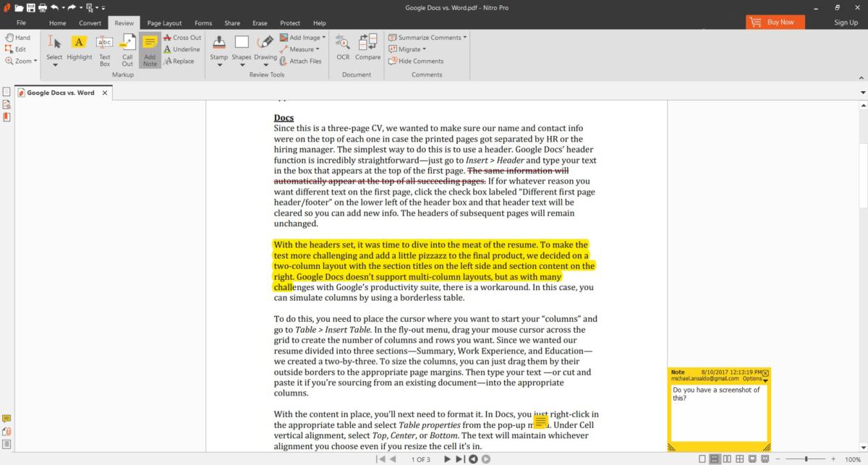
Task: Adjust the zoom slider in status bar
Action: tap(806, 459)
